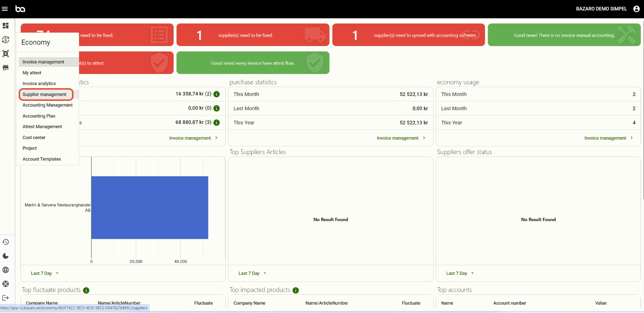Open Last 7 Day dropdown under Top Suppliers Articles
The height and width of the screenshot is (313, 644).
[252, 273]
